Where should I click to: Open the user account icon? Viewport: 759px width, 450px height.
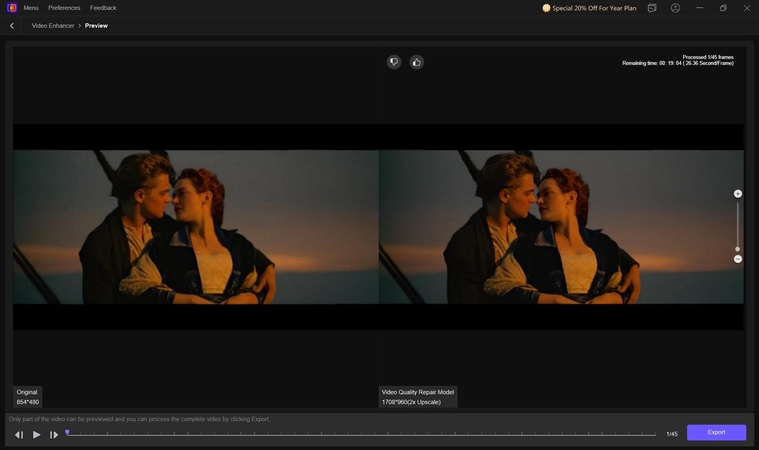[x=675, y=8]
